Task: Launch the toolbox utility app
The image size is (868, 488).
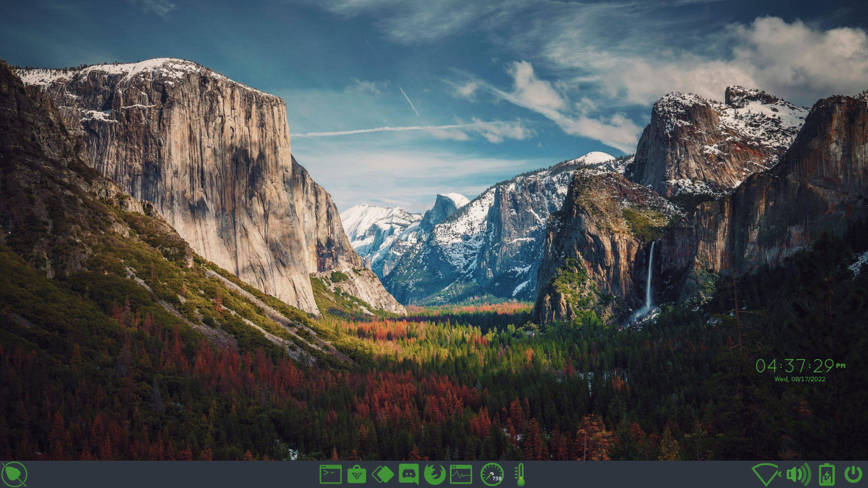Action: 356,474
